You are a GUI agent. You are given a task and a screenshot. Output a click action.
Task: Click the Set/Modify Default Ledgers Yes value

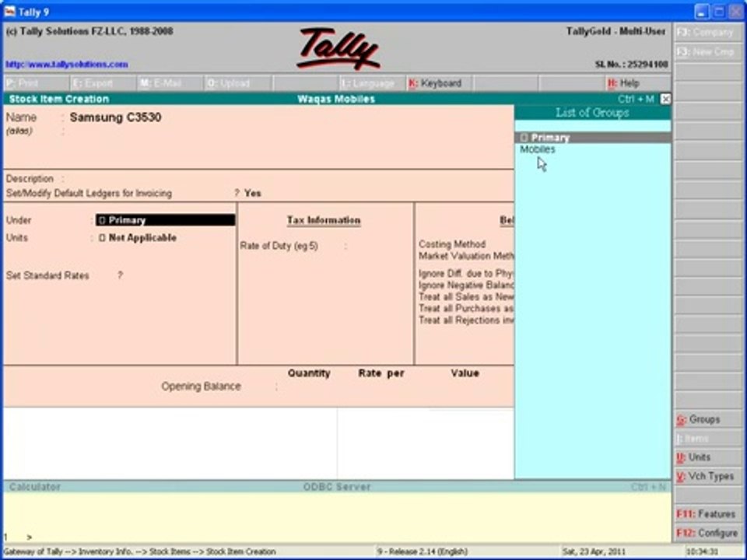(x=252, y=194)
